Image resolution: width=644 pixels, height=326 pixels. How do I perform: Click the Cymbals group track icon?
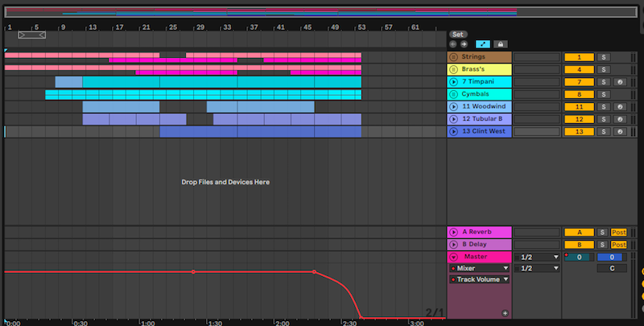454,94
